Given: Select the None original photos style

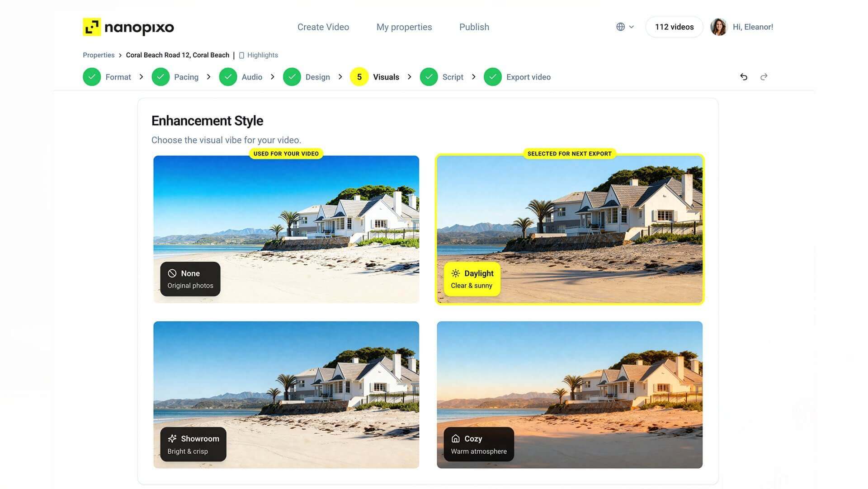Looking at the screenshot, I should point(190,279).
